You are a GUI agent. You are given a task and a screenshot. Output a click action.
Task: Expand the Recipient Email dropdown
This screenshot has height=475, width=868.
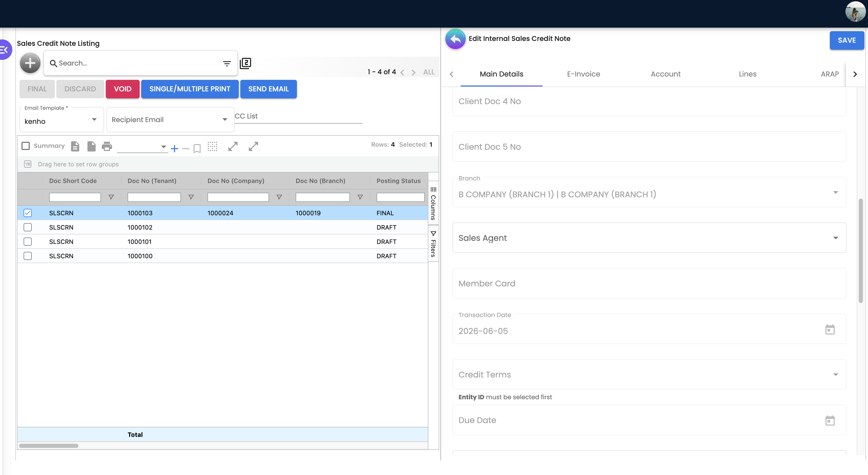pyautogui.click(x=170, y=120)
